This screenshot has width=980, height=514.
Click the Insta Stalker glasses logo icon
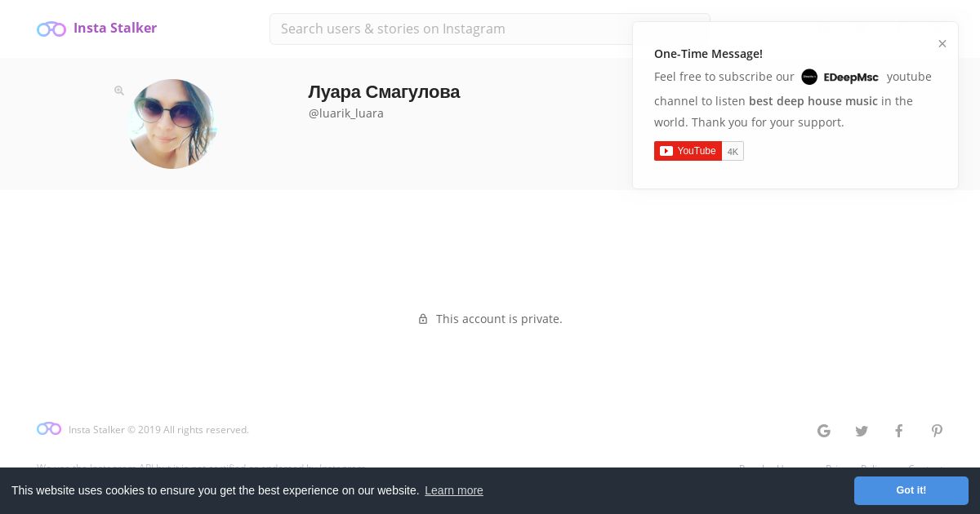(x=51, y=29)
